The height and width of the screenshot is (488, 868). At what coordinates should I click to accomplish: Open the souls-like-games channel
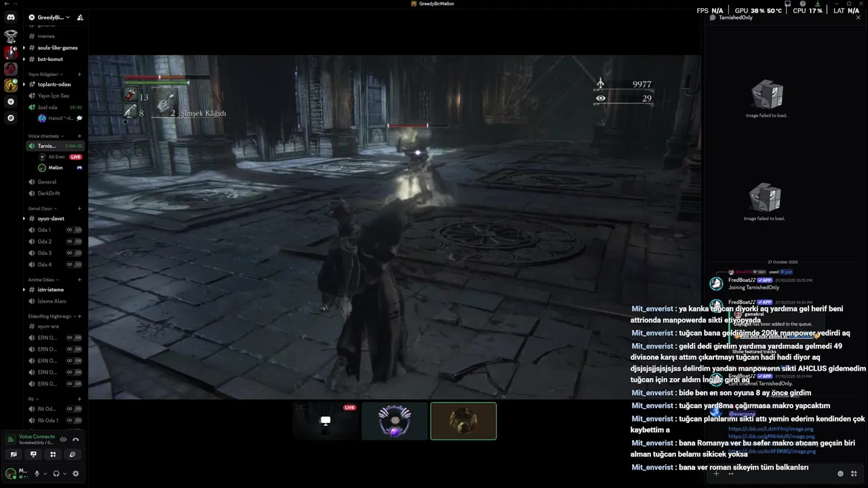pos(54,47)
